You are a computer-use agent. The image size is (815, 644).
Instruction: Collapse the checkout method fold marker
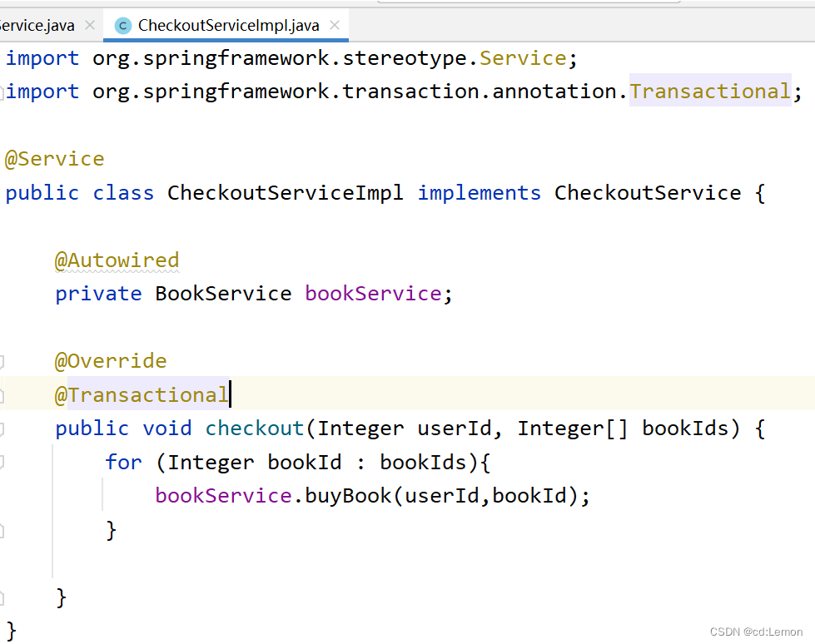point(2,429)
